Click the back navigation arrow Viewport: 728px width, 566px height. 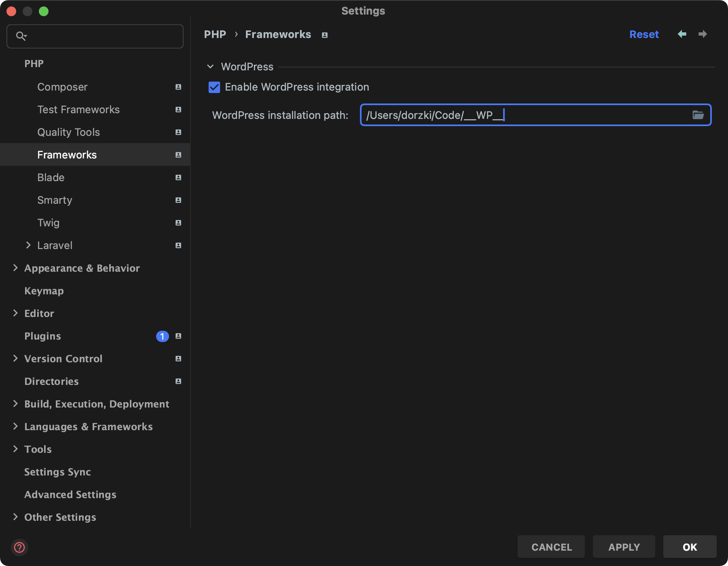[682, 34]
